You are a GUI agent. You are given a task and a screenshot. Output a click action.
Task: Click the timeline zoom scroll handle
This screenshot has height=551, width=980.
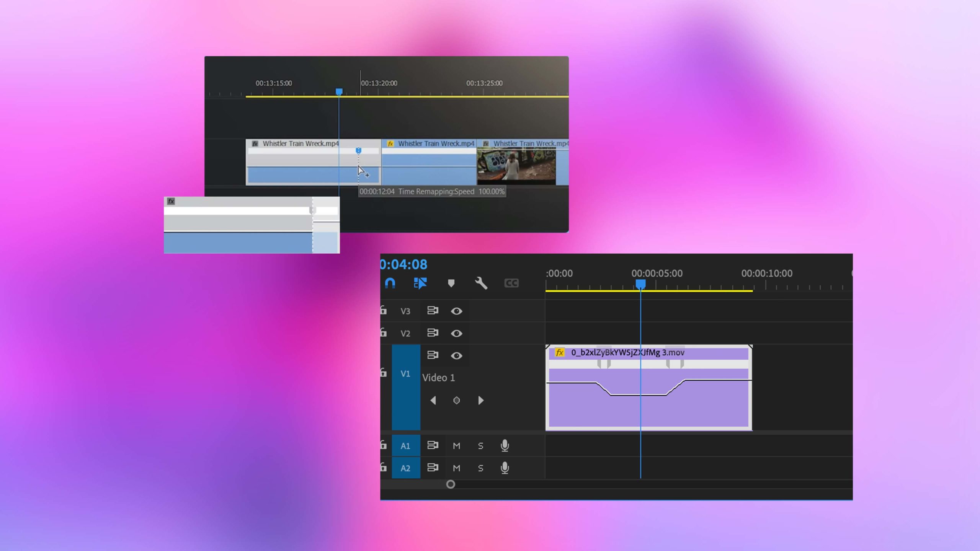[x=451, y=484]
